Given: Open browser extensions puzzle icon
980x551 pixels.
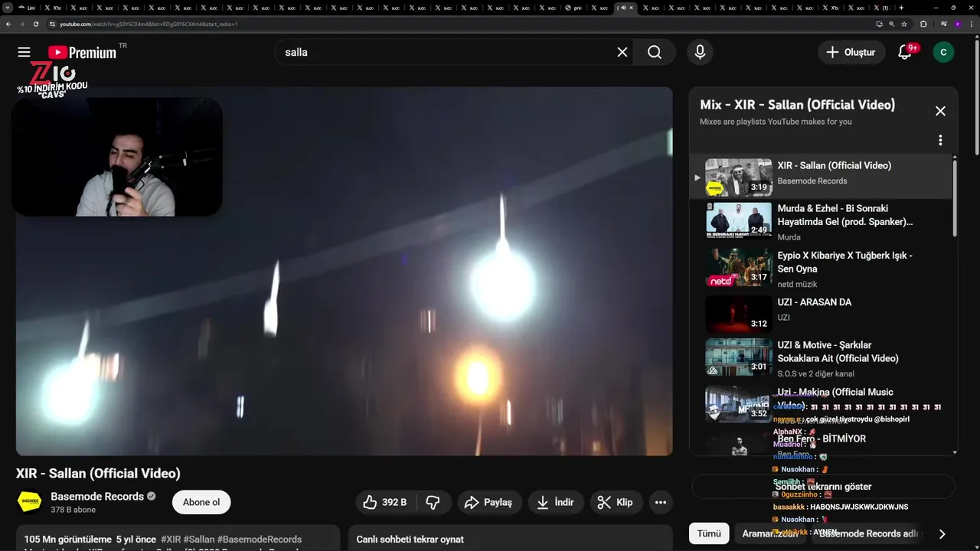Looking at the screenshot, I should pyautogui.click(x=923, y=24).
